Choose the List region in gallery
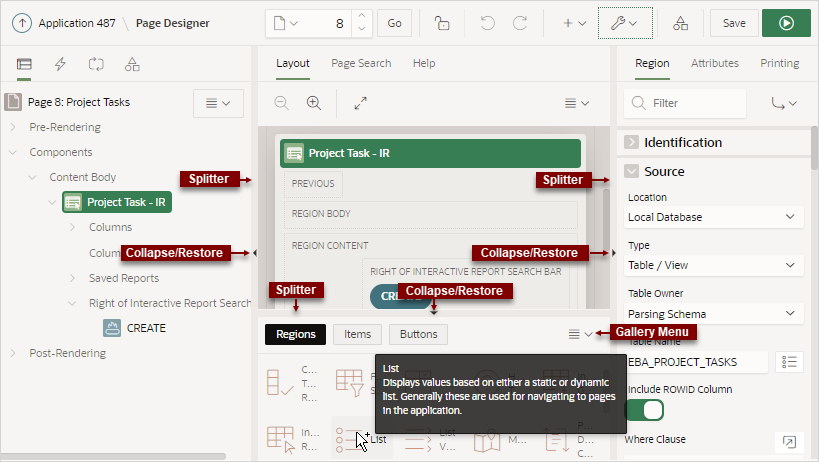 tap(362, 439)
